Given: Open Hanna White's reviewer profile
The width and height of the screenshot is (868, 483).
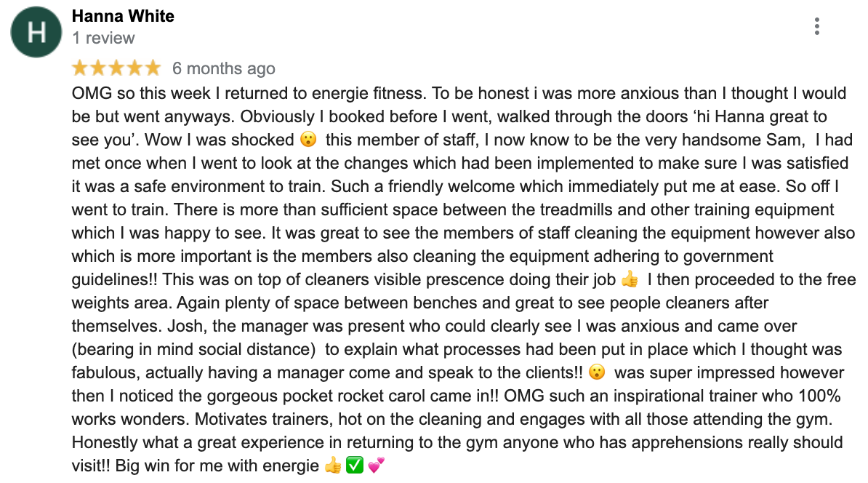Looking at the screenshot, I should point(123,16).
